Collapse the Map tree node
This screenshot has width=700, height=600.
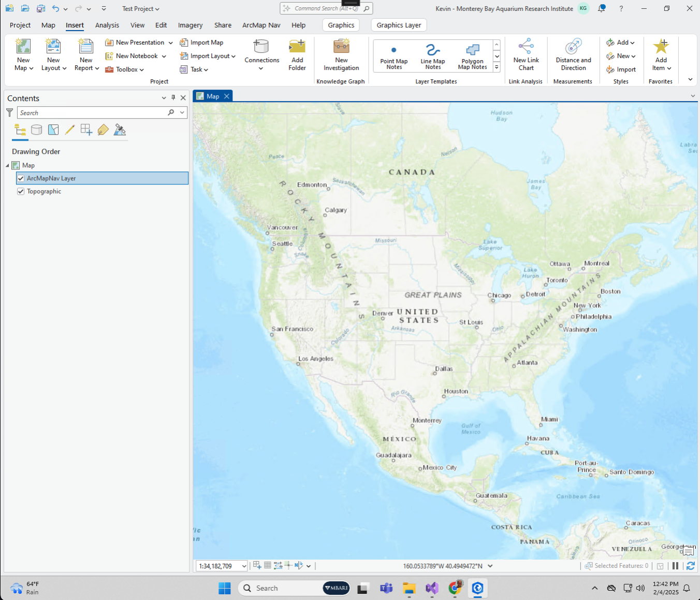click(8, 166)
